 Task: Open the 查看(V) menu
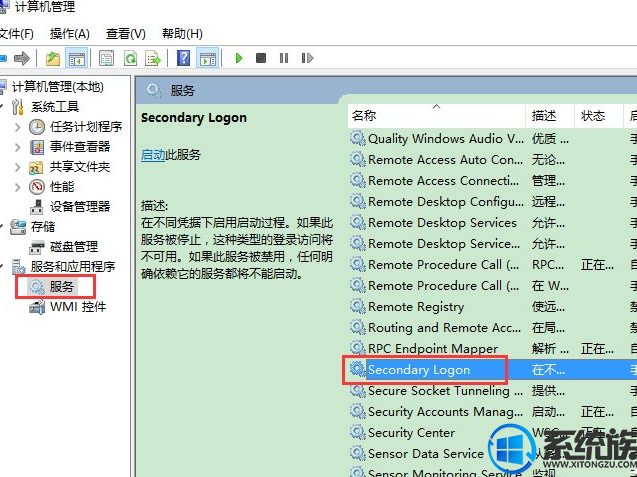click(126, 33)
